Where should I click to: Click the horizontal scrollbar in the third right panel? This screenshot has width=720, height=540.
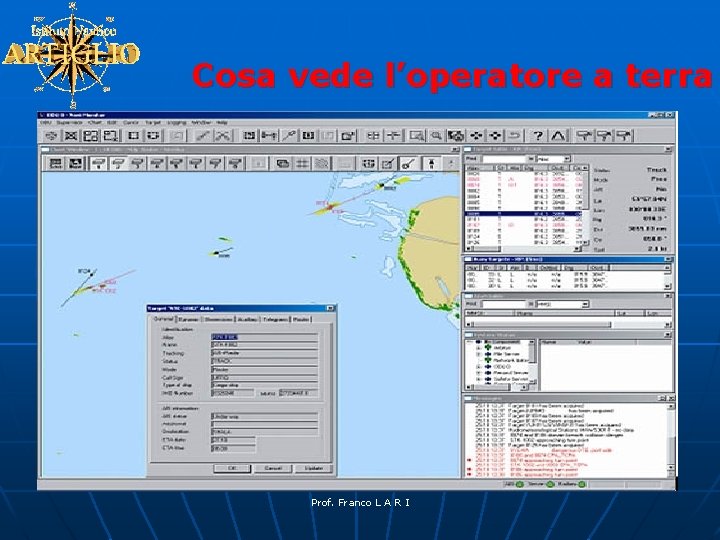[568, 324]
